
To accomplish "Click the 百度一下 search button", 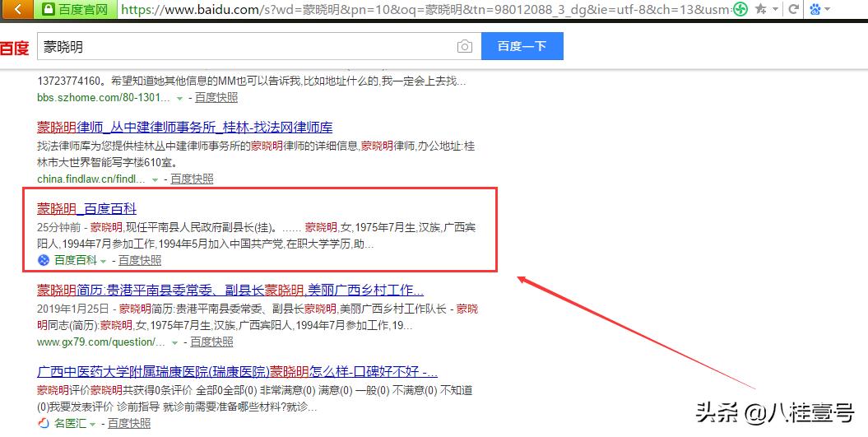I will [x=522, y=46].
